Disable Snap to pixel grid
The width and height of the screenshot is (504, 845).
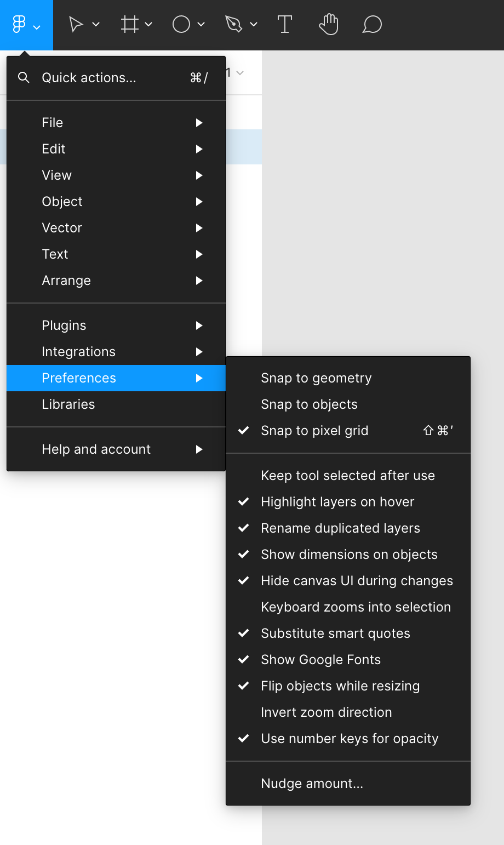tap(314, 431)
